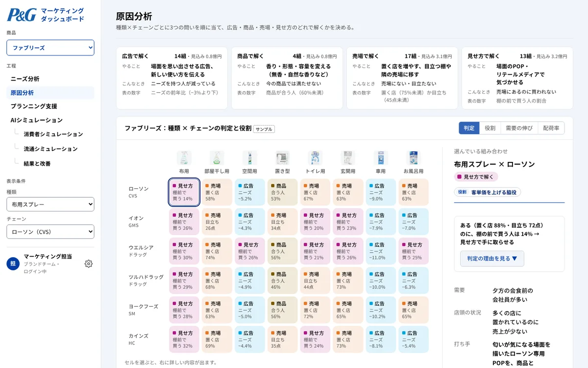Click the 広告で解く summary card
This screenshot has width=588, height=368.
pyautogui.click(x=172, y=78)
